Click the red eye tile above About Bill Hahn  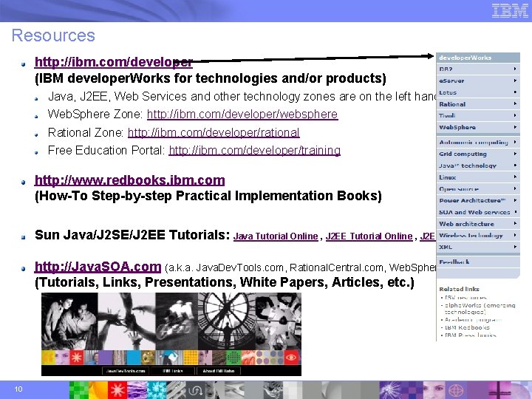(291, 358)
